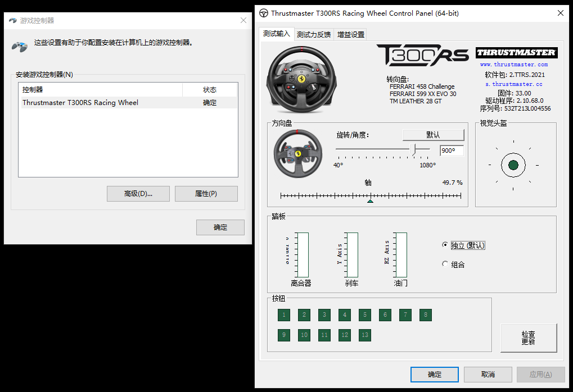Click the 应用(A) button

(541, 375)
